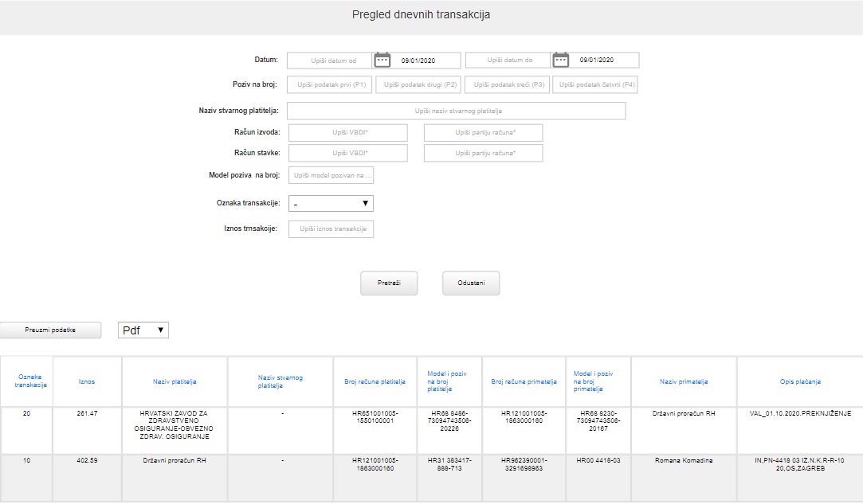Expand the Oznaka transakcije dropdown
863x504 pixels.
click(x=331, y=204)
